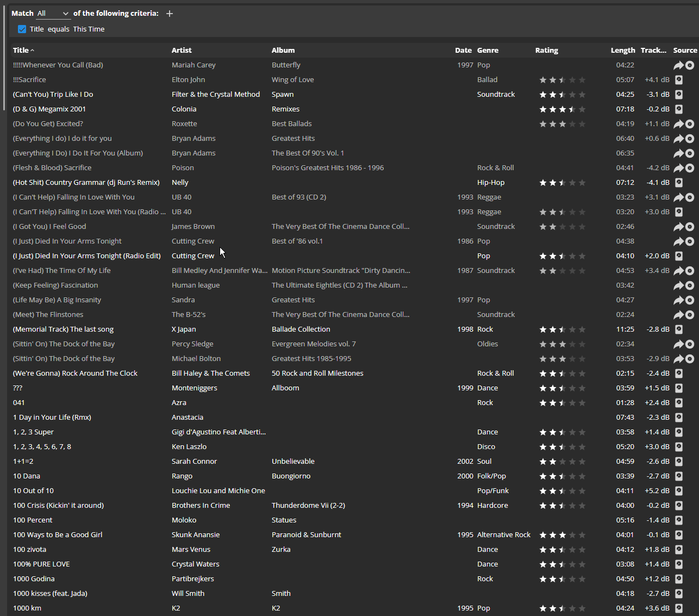This screenshot has height=616, width=699.
Task: Sort by the Artist column header
Action: click(x=182, y=50)
